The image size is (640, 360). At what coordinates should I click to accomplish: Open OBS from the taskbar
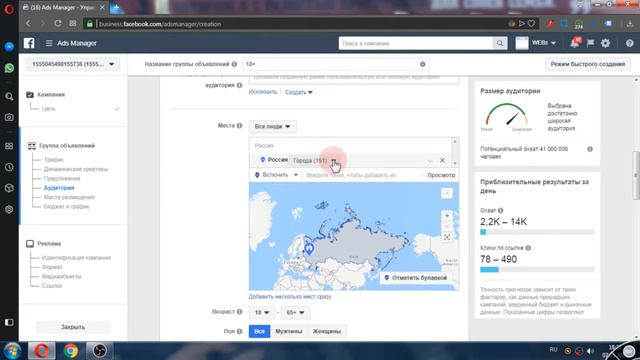(99, 351)
